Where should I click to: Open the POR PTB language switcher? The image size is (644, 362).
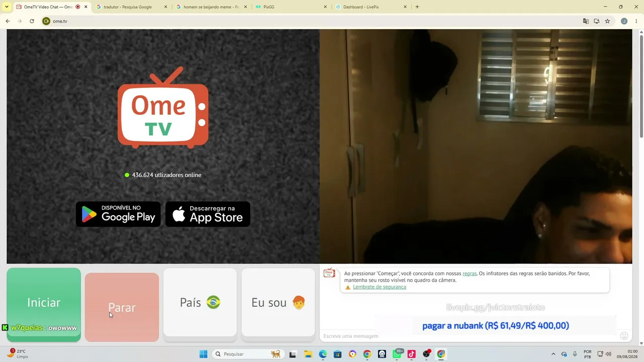(588, 354)
